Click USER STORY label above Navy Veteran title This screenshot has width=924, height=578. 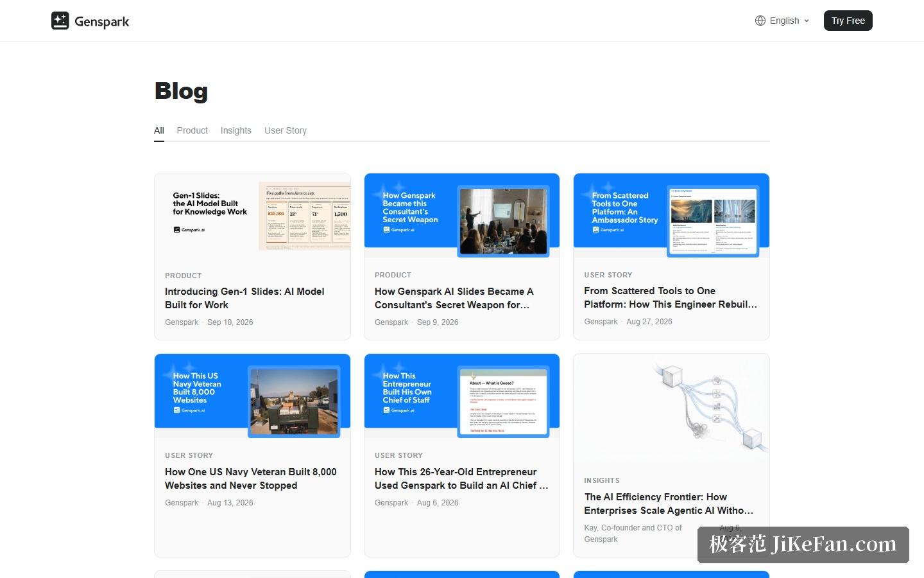click(x=189, y=455)
